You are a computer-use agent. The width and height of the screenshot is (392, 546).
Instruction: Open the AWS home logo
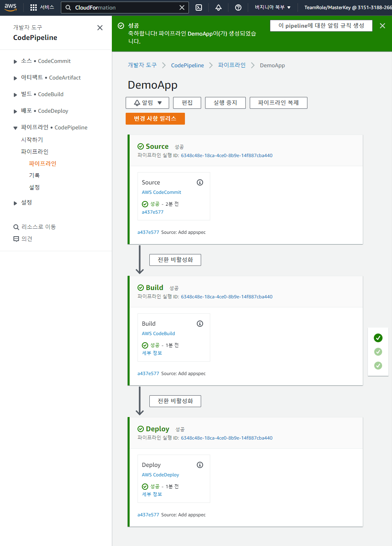[x=11, y=8]
